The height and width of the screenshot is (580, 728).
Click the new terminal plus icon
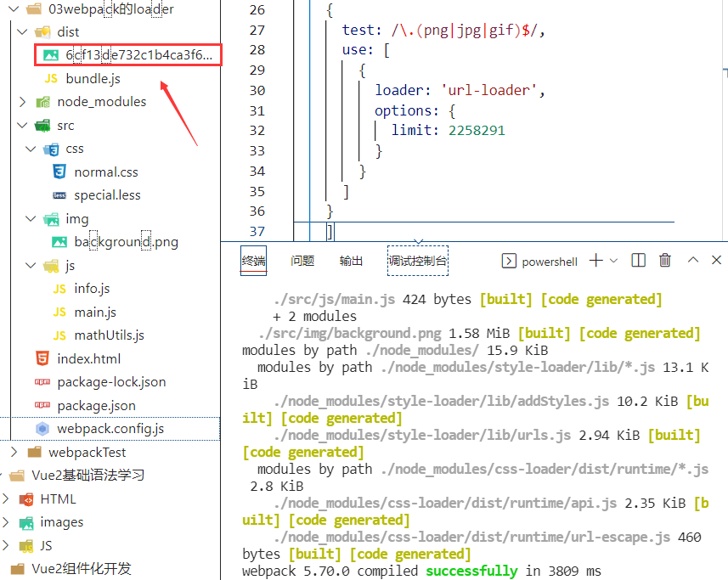596,261
